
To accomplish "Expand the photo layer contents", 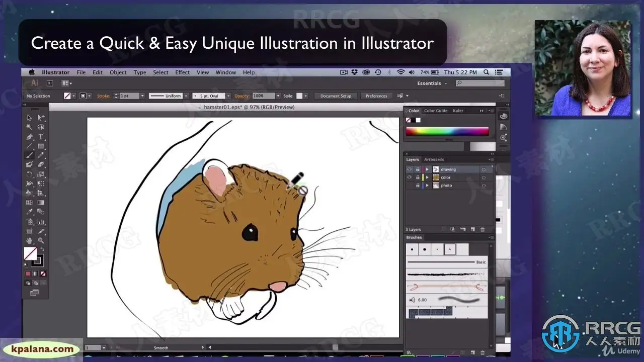I will (427, 186).
